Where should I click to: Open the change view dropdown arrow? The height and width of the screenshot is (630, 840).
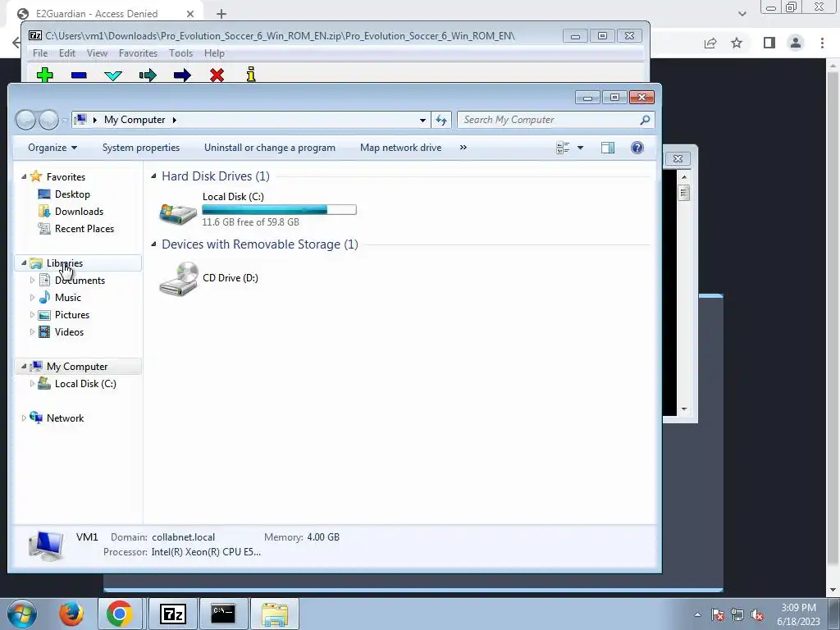pos(580,148)
